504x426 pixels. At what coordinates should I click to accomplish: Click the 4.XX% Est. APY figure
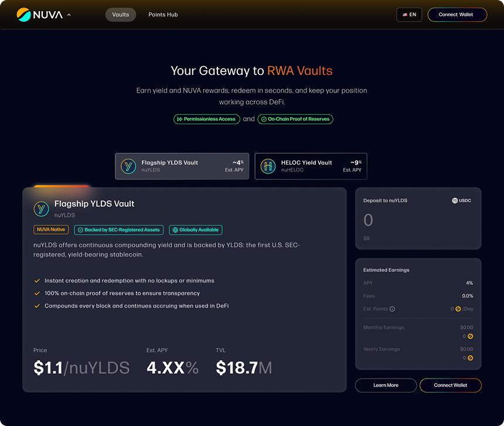(173, 368)
